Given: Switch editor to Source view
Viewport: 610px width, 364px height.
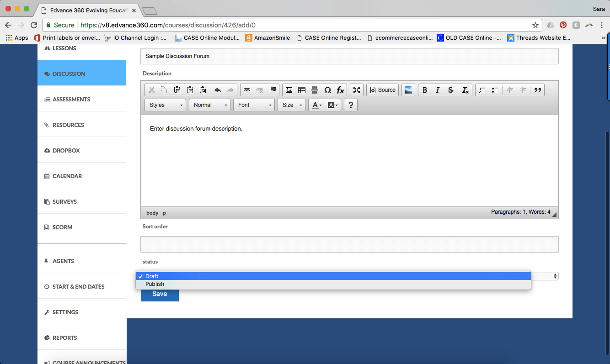Looking at the screenshot, I should pos(382,90).
